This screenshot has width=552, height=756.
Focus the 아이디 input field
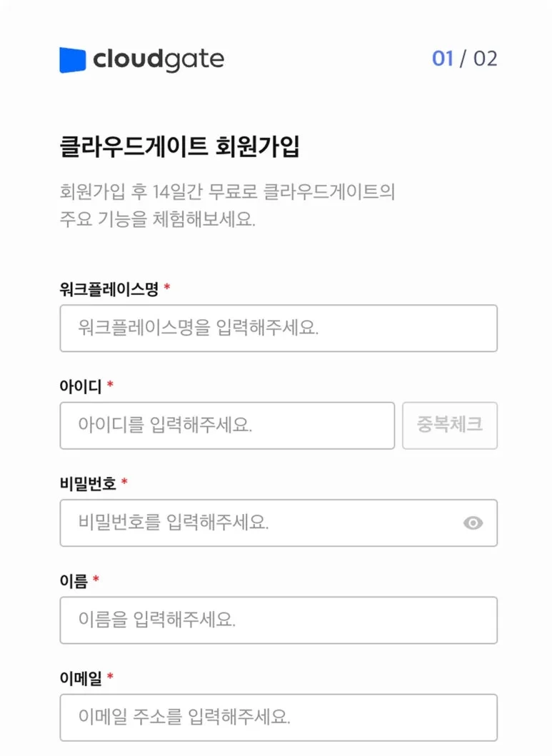[226, 425]
